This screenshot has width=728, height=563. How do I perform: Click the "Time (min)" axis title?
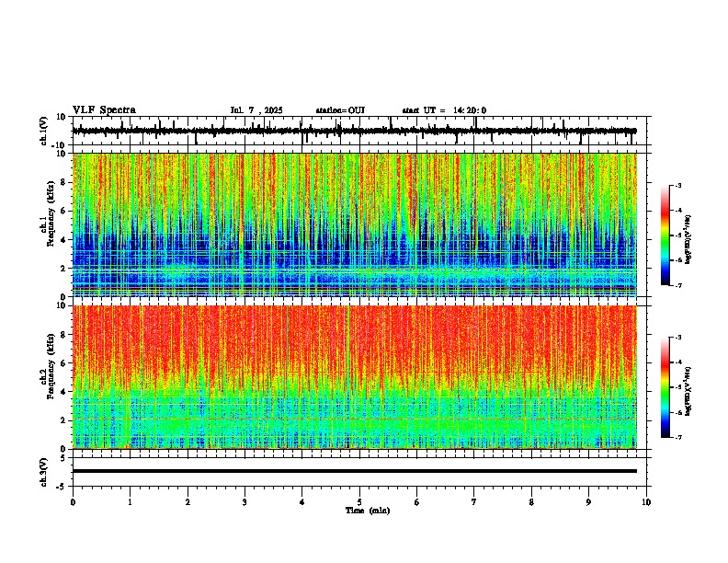click(368, 511)
